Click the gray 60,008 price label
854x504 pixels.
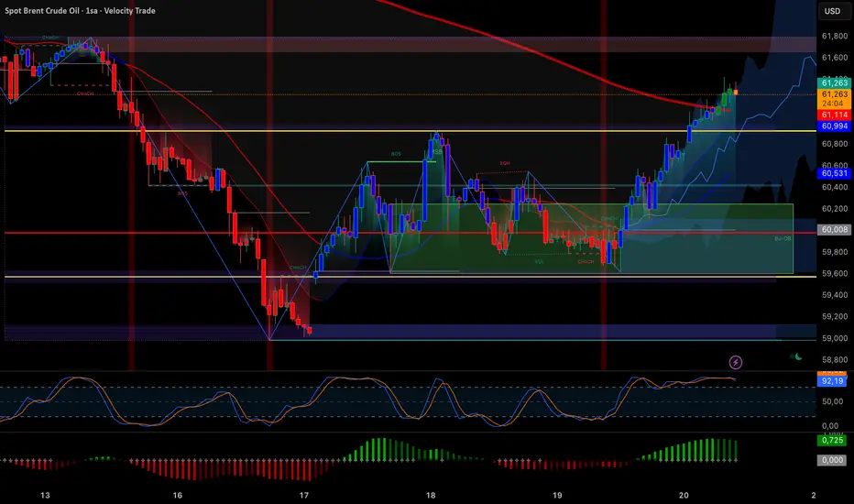834,229
